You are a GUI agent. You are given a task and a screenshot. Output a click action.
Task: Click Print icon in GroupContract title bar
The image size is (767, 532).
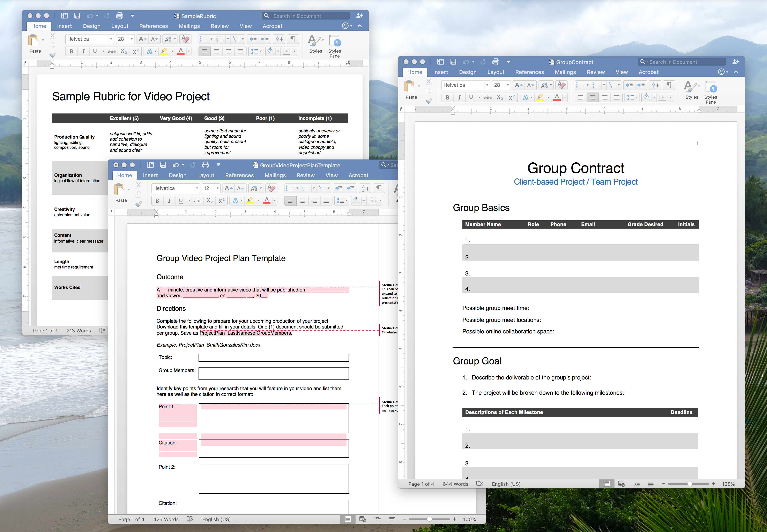[x=496, y=62]
